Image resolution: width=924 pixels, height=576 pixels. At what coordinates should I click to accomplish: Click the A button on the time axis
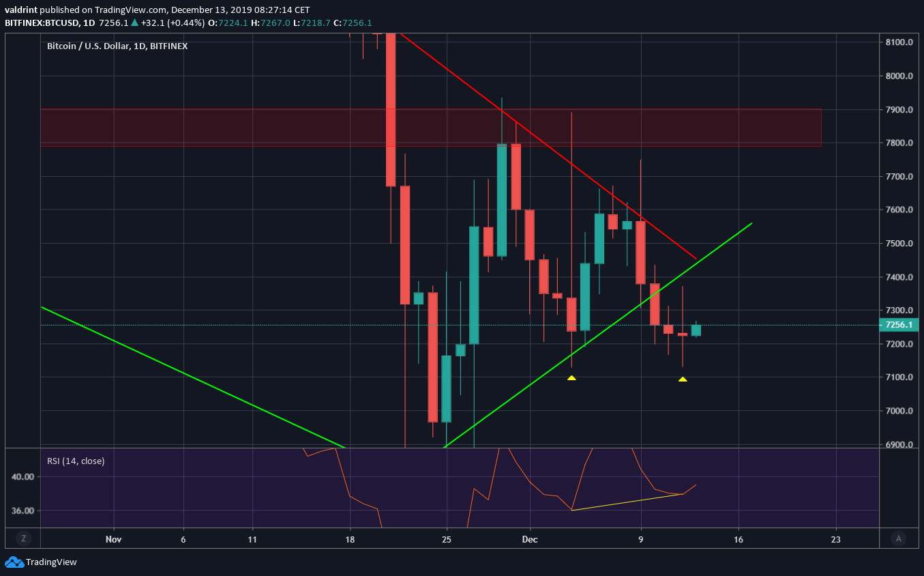(899, 538)
